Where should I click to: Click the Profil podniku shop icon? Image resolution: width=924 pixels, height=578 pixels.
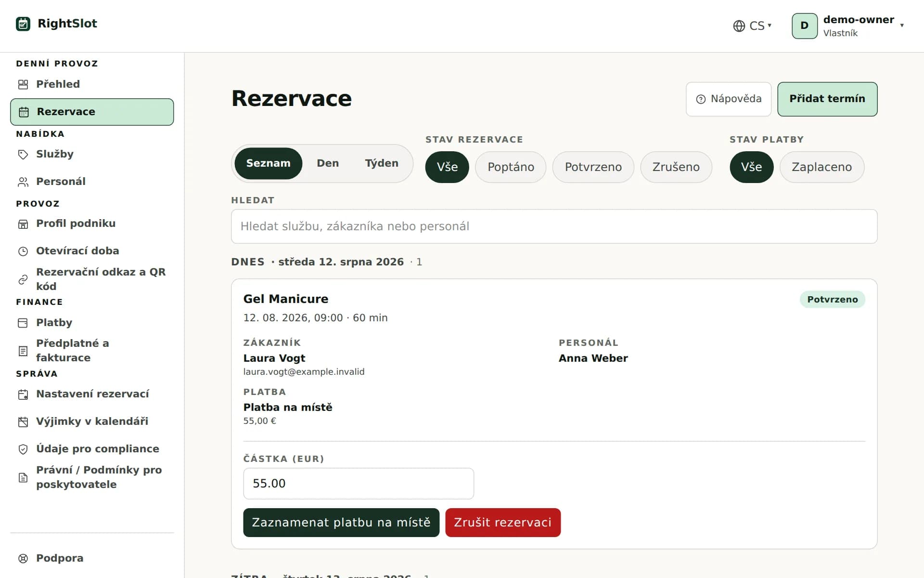[x=23, y=224]
